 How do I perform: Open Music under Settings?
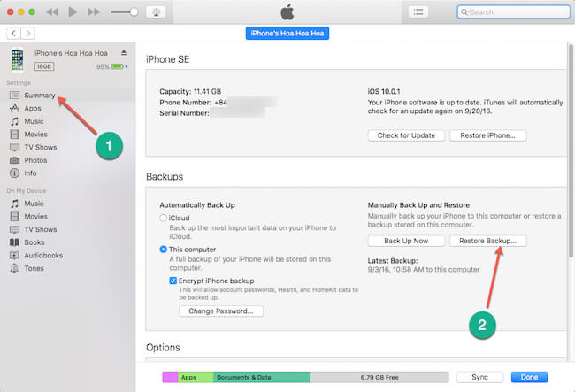point(34,121)
